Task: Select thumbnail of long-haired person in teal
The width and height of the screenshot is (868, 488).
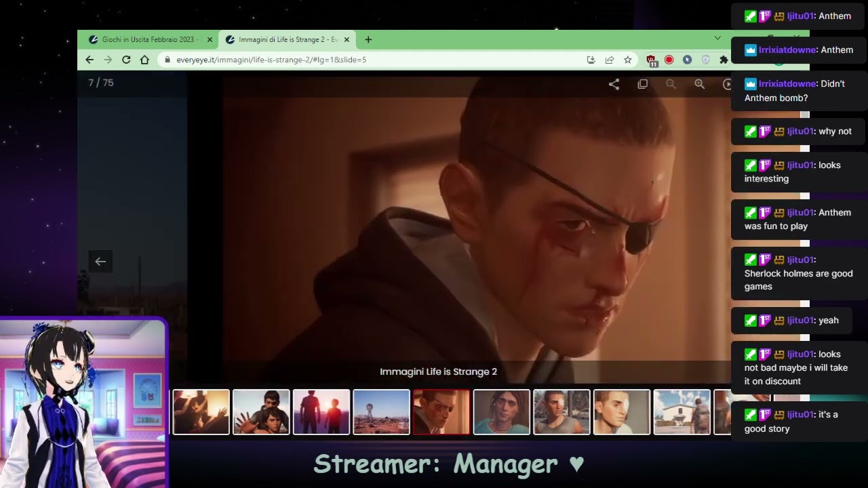Action: click(502, 411)
